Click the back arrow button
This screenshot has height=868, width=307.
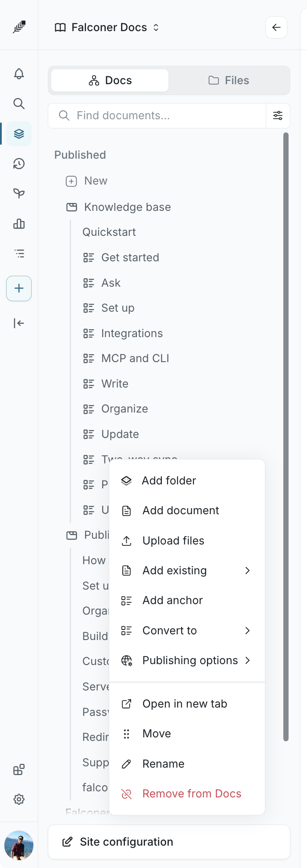(276, 28)
